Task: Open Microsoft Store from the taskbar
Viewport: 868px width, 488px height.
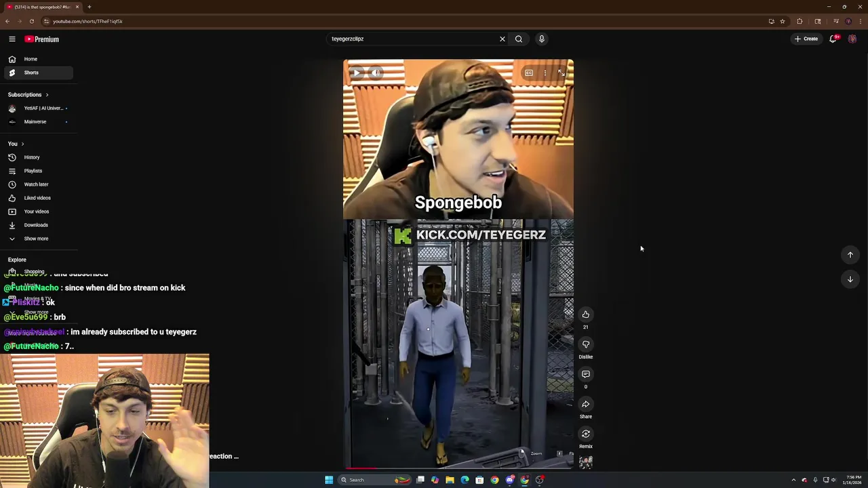Action: pyautogui.click(x=479, y=480)
